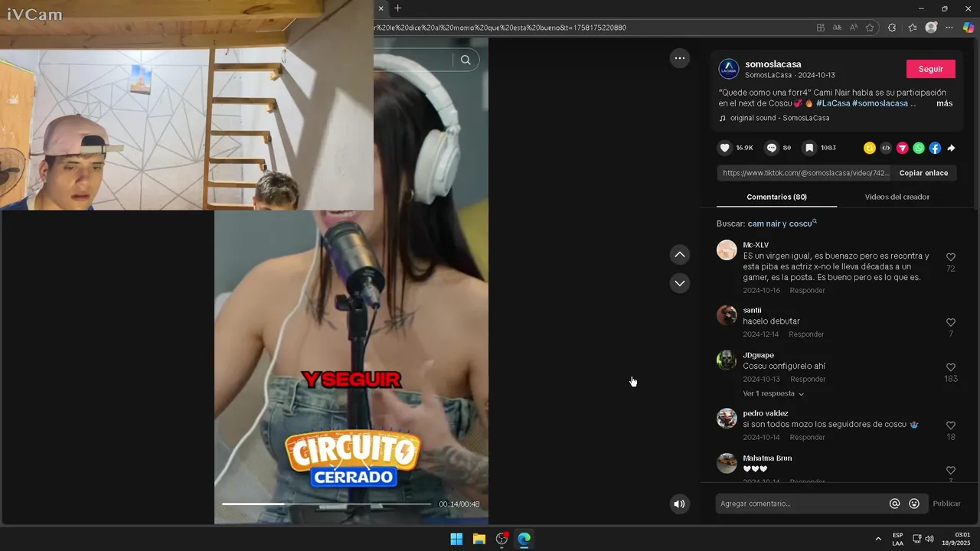Open santii's profile avatar
The height and width of the screenshot is (551, 980).
(727, 315)
